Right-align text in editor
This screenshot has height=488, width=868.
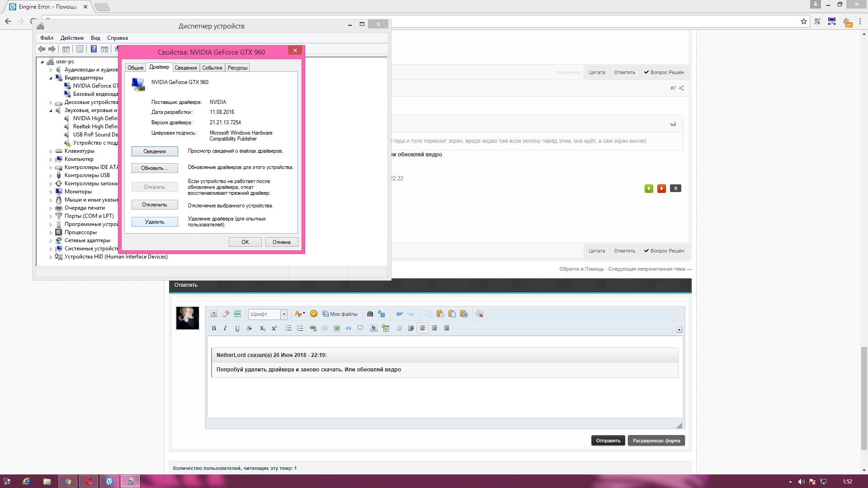coord(446,328)
